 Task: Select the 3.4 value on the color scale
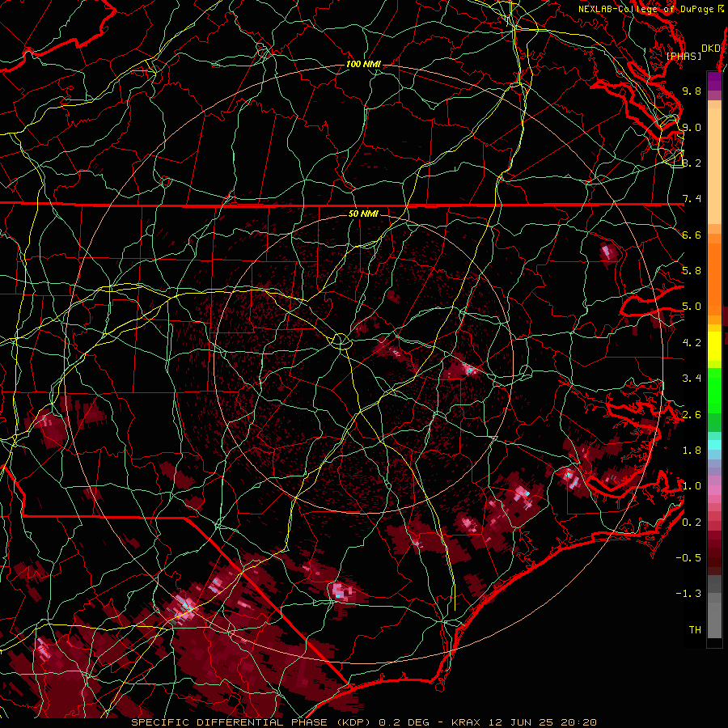pyautogui.click(x=692, y=379)
